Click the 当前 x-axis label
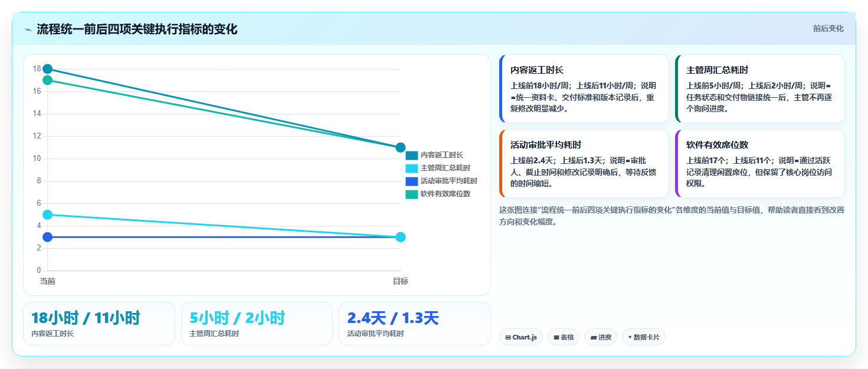Screen dimensions: 868x369 tap(48, 281)
